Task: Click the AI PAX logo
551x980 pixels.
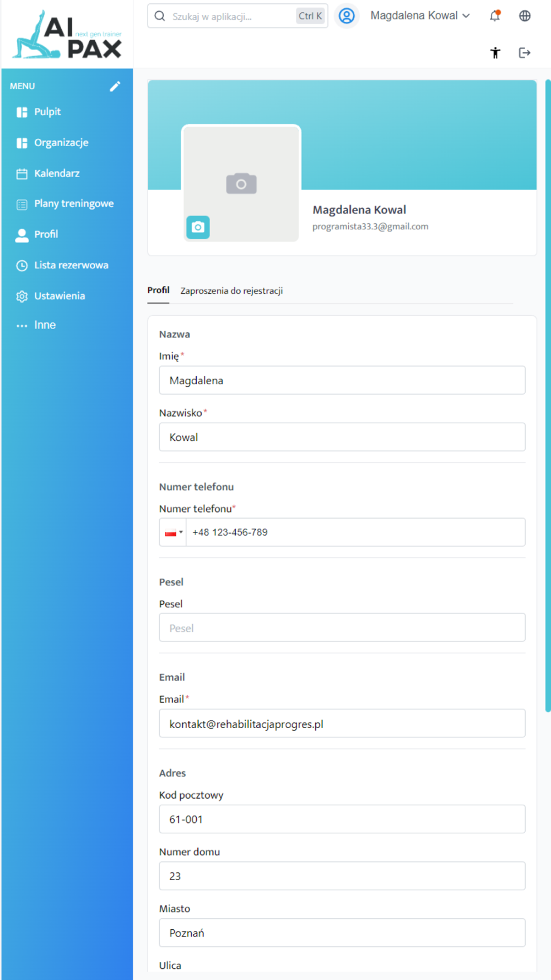Action: [67, 35]
